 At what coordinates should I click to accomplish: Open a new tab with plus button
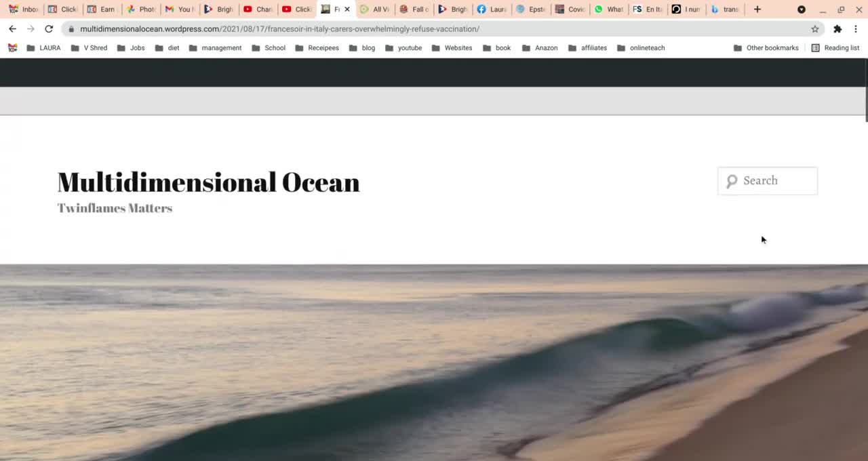pyautogui.click(x=757, y=9)
